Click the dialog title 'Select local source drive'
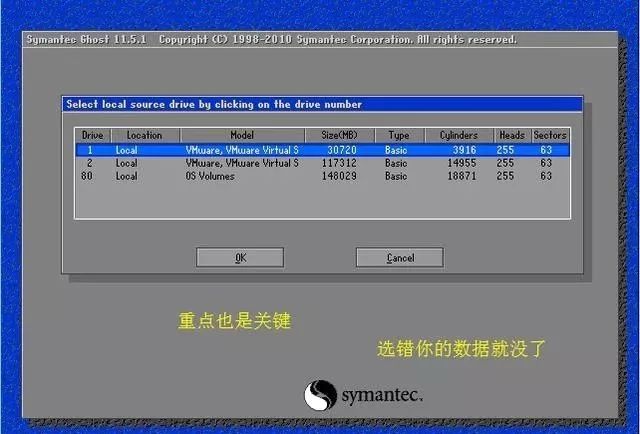 214,105
